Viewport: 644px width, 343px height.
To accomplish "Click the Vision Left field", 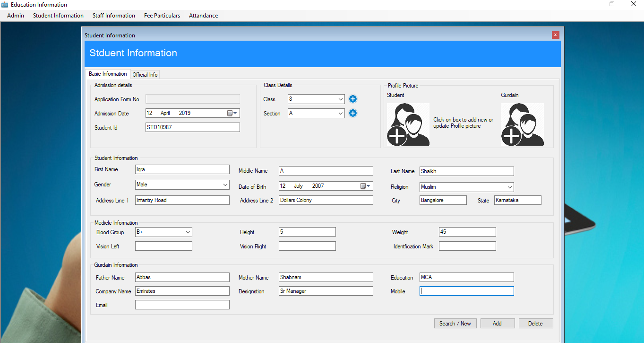I will pyautogui.click(x=163, y=246).
